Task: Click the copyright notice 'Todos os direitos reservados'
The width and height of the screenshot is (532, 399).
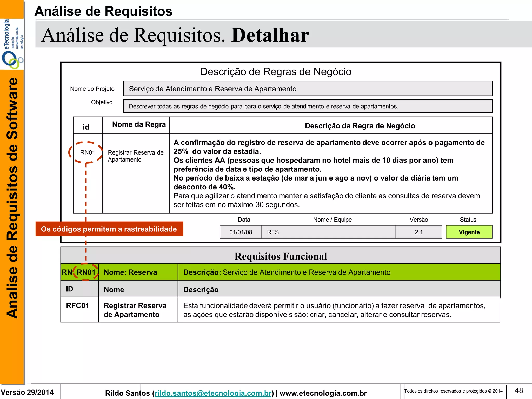Action: pyautogui.click(x=453, y=391)
